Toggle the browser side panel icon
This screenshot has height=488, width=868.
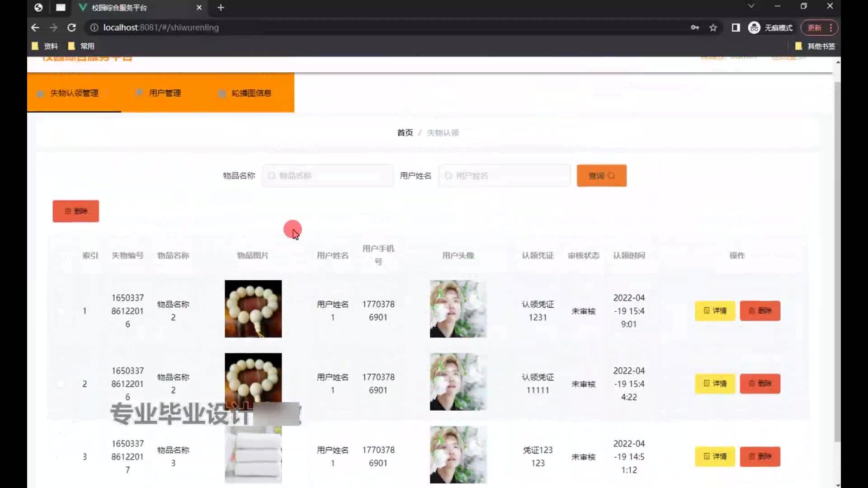point(736,28)
